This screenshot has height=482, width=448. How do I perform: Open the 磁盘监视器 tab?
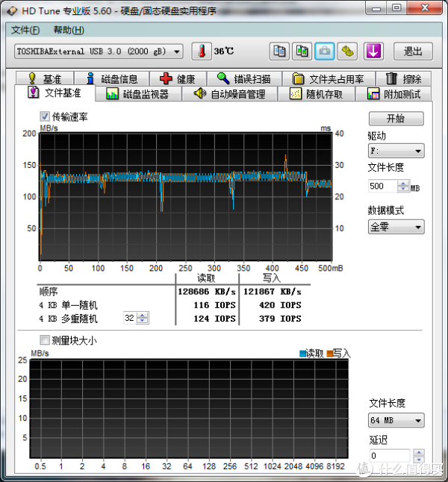pos(137,94)
